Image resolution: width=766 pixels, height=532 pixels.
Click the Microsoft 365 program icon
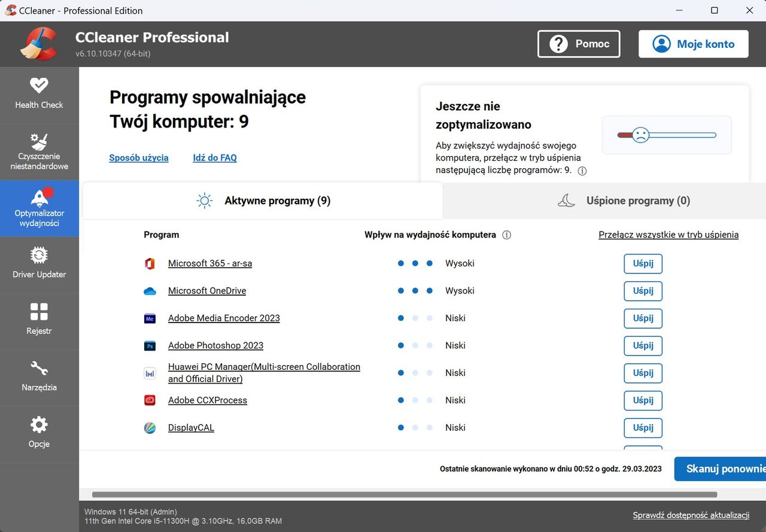point(150,263)
